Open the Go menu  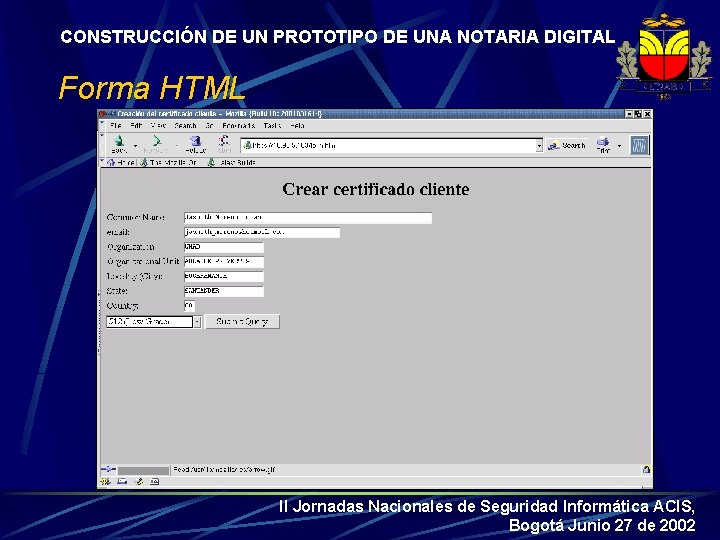(209, 126)
